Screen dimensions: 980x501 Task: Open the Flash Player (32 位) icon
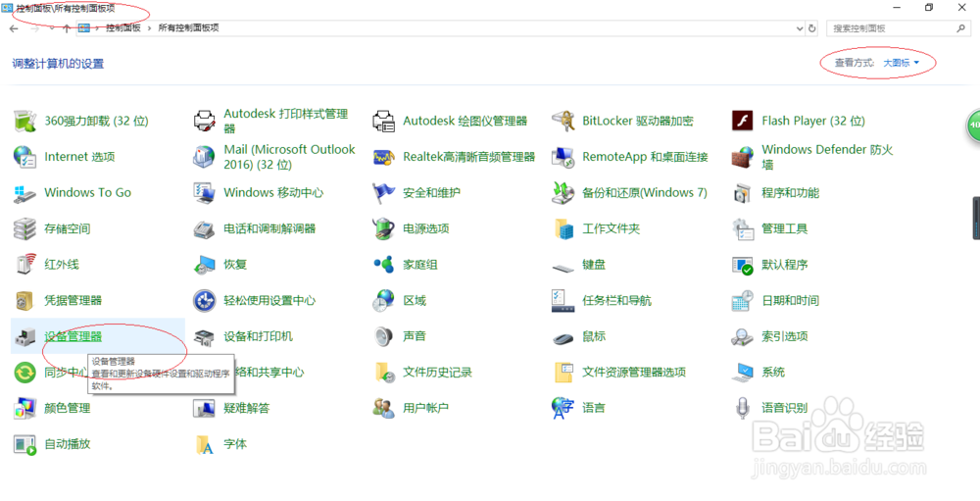(742, 121)
